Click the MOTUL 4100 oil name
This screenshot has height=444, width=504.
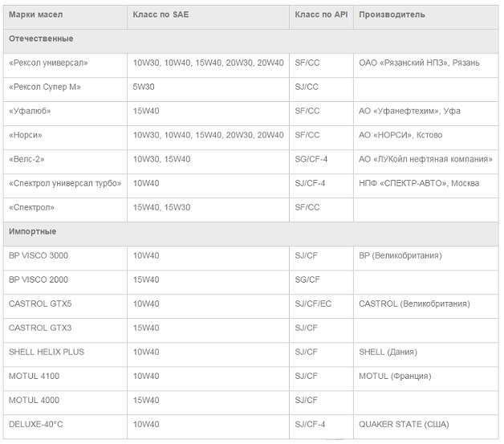[34, 377]
